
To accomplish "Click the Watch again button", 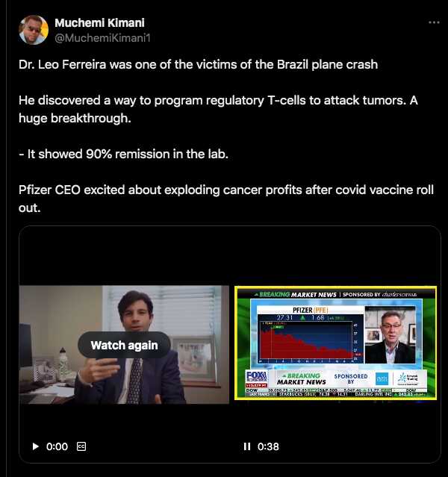I will click(124, 346).
